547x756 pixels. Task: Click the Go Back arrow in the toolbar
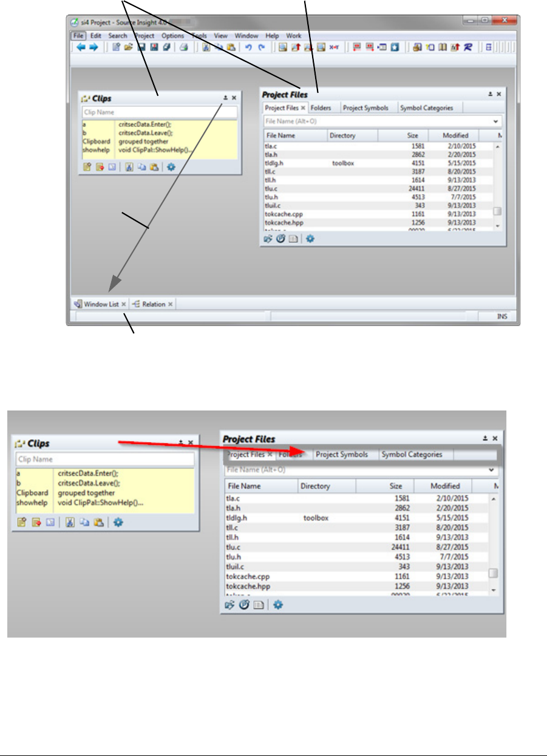80,47
